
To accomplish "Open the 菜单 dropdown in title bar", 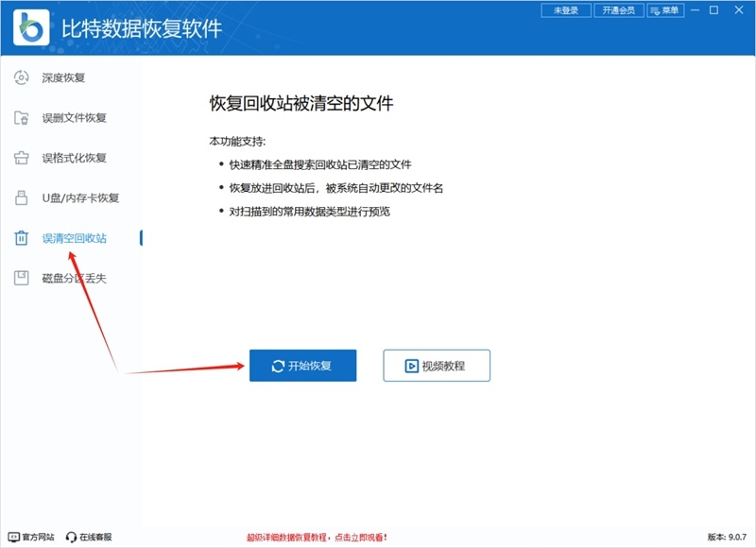I will 665,10.
